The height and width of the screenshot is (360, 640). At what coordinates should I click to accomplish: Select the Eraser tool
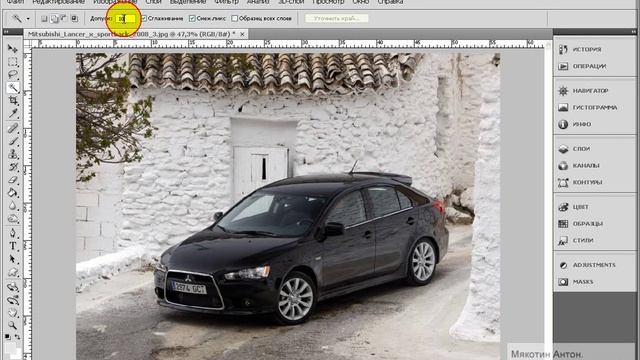click(13, 180)
